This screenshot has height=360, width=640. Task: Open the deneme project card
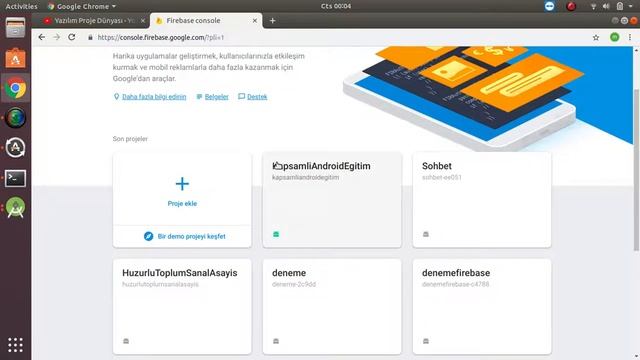point(332,307)
